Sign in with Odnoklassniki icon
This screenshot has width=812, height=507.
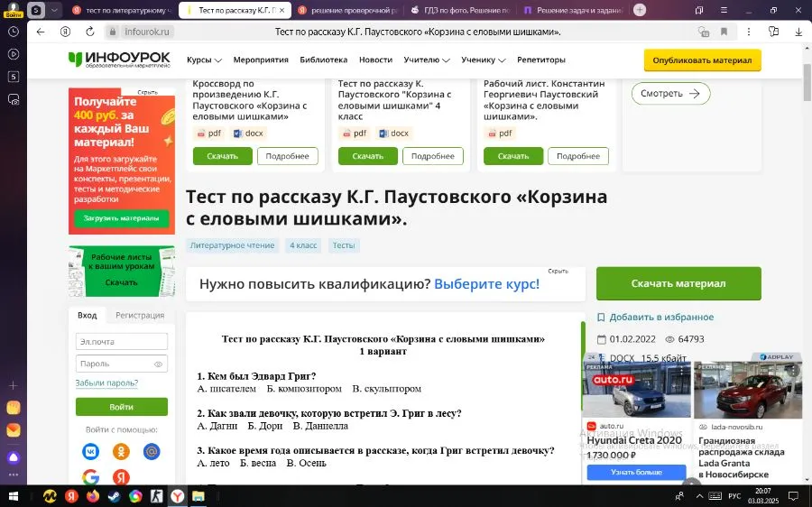(x=121, y=452)
